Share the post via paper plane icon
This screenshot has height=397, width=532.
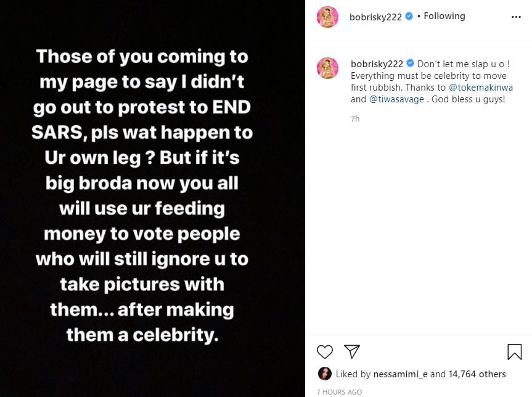(x=351, y=351)
